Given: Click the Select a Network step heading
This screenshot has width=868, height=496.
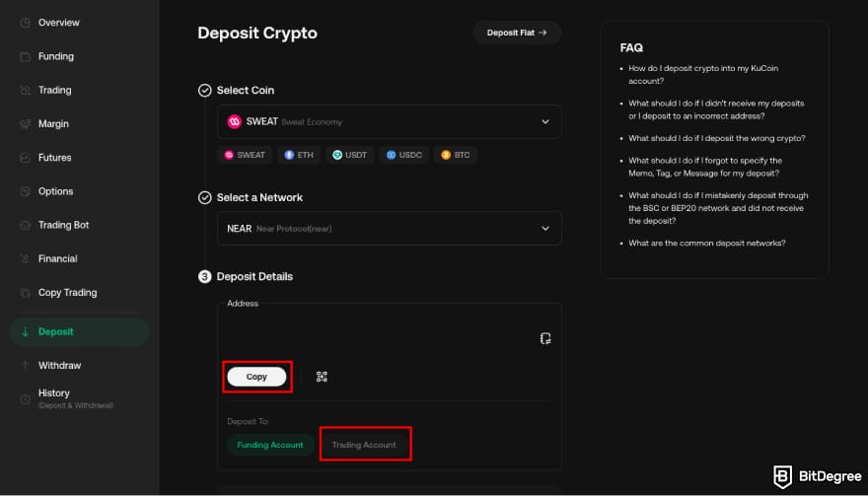Looking at the screenshot, I should pos(259,197).
